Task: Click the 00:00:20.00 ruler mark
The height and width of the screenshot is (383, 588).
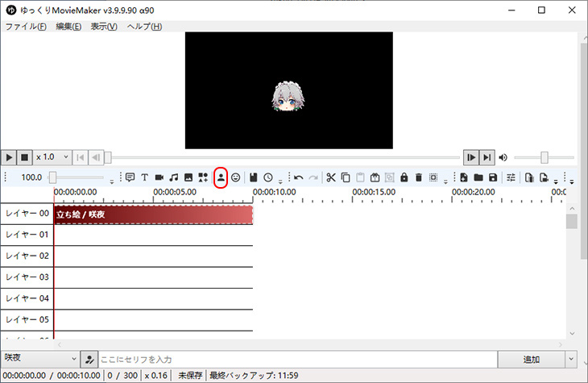Action: click(474, 192)
